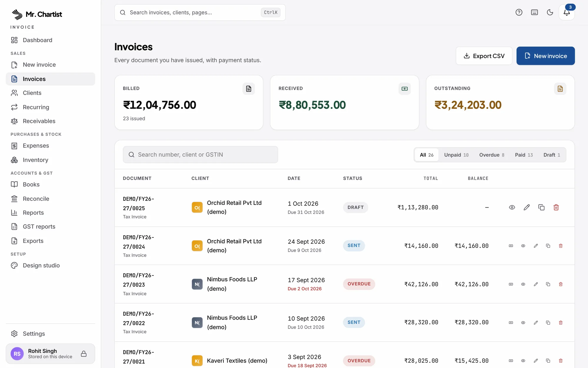View draft invoice 0025 with the eye icon

(x=512, y=207)
